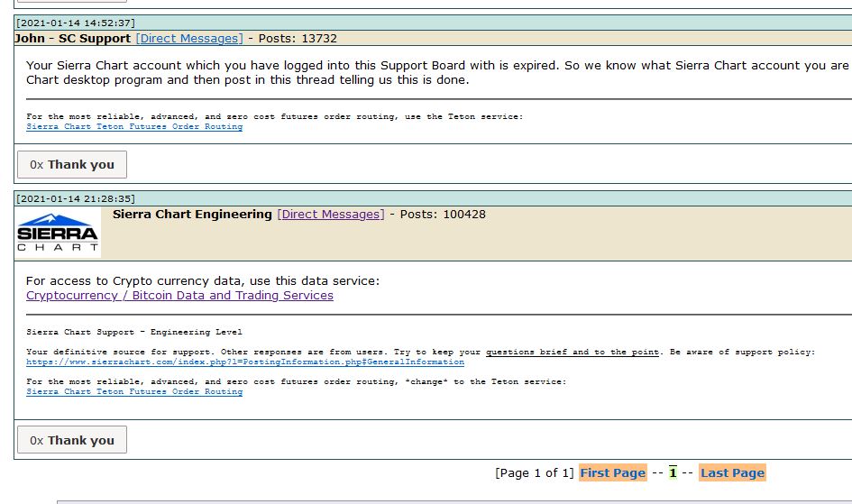Jump to Last Page
The image size is (852, 504).
pos(732,472)
